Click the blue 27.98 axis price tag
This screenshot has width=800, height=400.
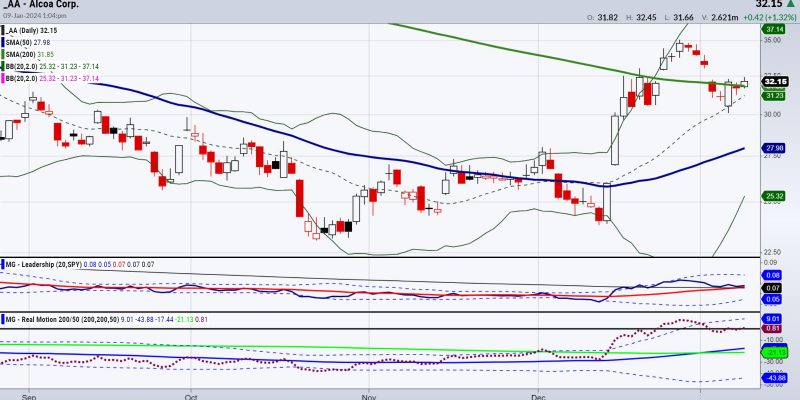pos(772,148)
